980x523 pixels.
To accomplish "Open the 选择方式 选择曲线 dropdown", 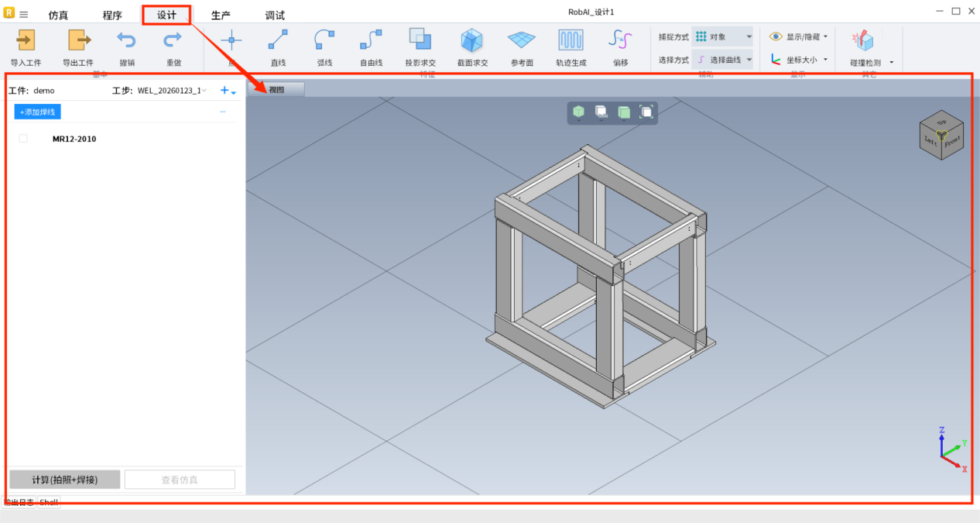I will click(722, 60).
